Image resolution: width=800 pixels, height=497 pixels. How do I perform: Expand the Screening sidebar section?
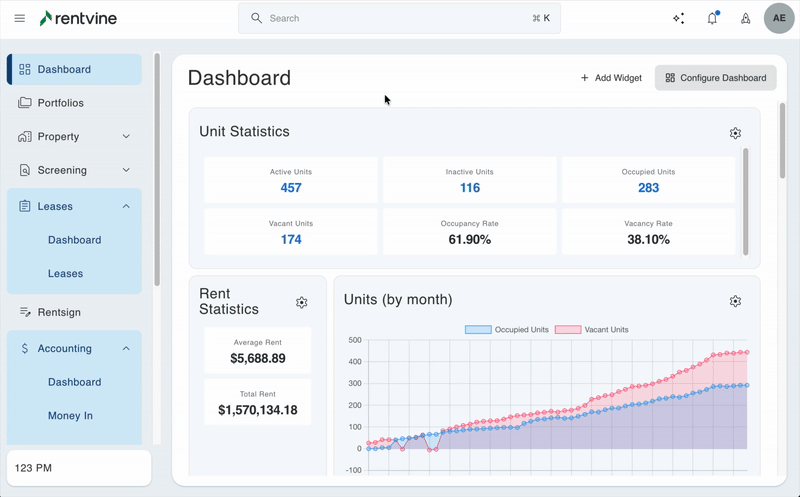[126, 170]
